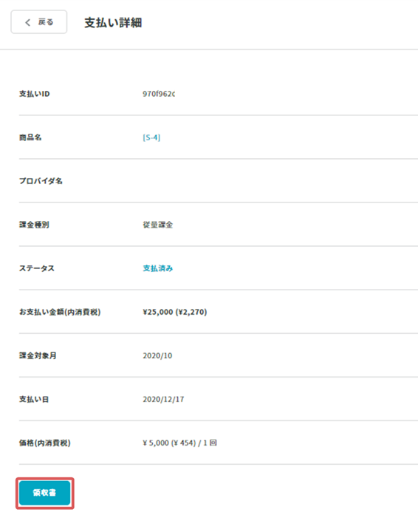This screenshot has width=418, height=532.
Task: Click the 支払済み status text
Action: tap(157, 268)
